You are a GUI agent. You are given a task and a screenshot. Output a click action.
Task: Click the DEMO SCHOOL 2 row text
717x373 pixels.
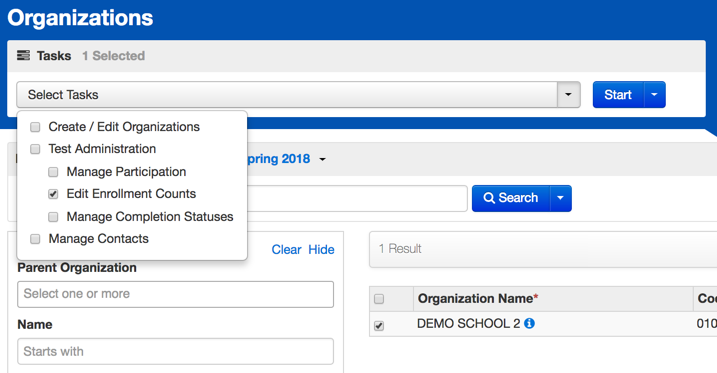(468, 324)
